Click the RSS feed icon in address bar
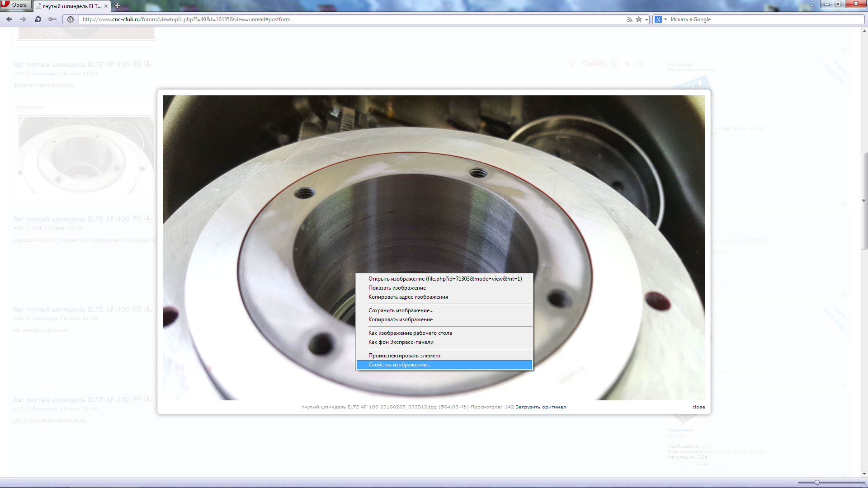 629,19
